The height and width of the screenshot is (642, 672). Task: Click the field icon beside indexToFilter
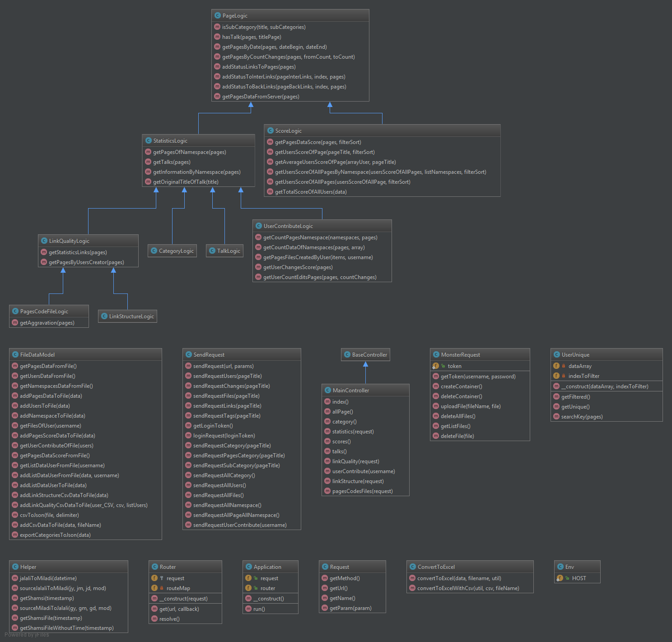coord(556,376)
